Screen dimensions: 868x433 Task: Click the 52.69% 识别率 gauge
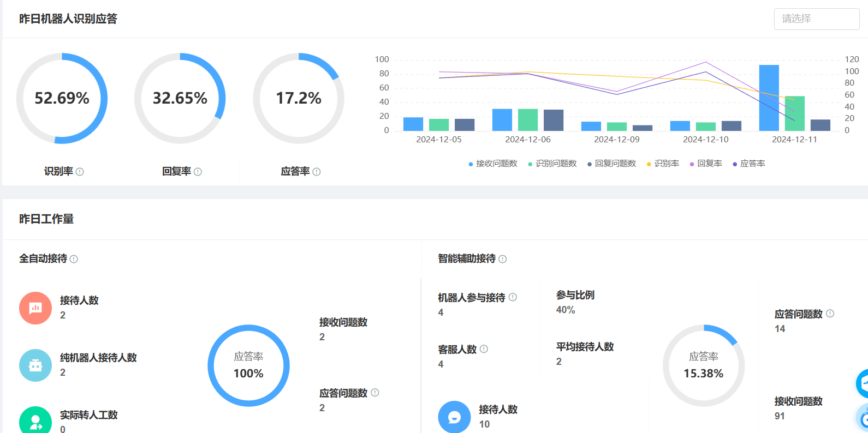(62, 98)
